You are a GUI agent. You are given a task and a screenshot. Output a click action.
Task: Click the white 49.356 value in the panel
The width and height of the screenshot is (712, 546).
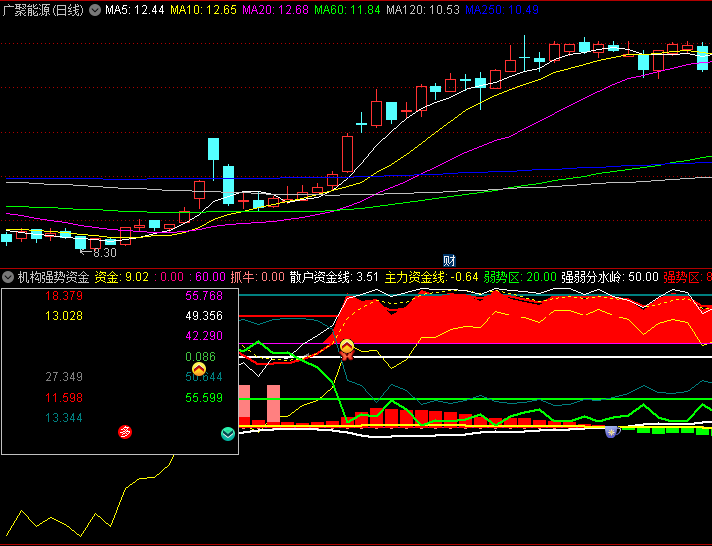pyautogui.click(x=204, y=316)
